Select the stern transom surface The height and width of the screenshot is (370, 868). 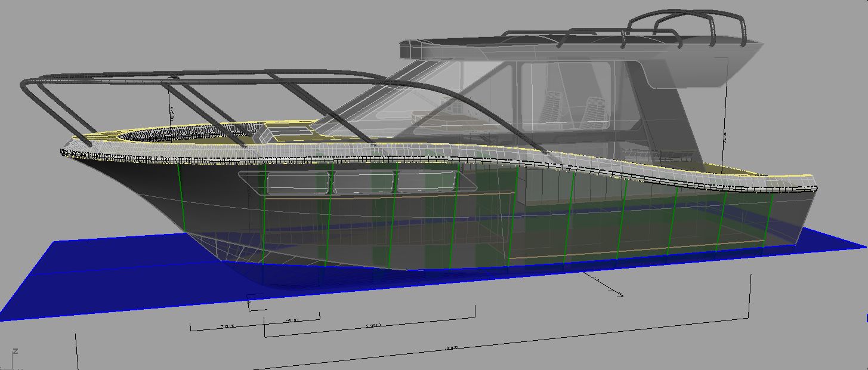click(x=793, y=215)
